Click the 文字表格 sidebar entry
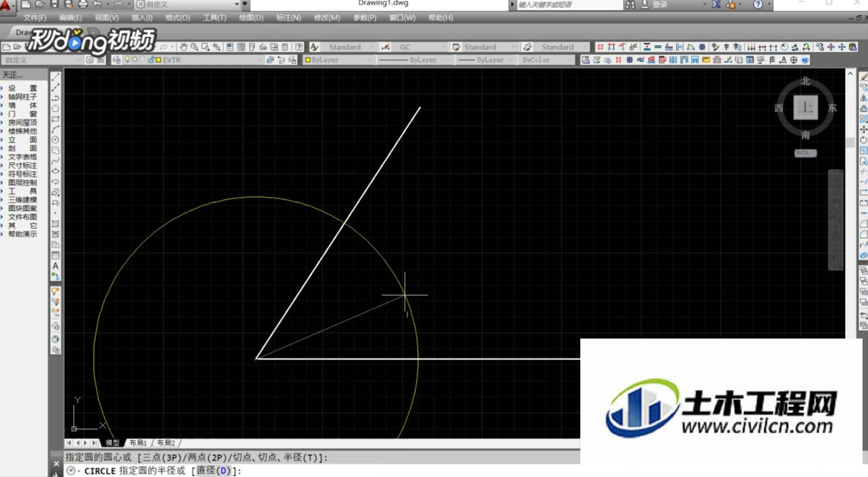This screenshot has width=868, height=477. click(22, 157)
